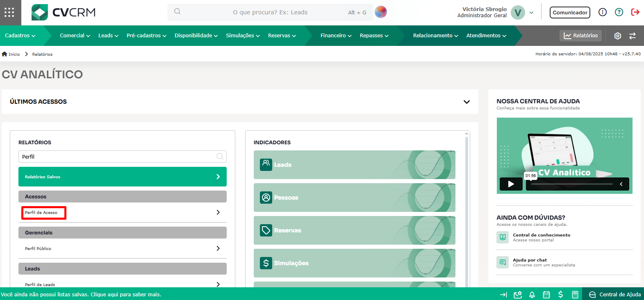Screen dimensions: 644x300
Task: Click the saved lists notice link
Action: pyautogui.click(x=81, y=294)
